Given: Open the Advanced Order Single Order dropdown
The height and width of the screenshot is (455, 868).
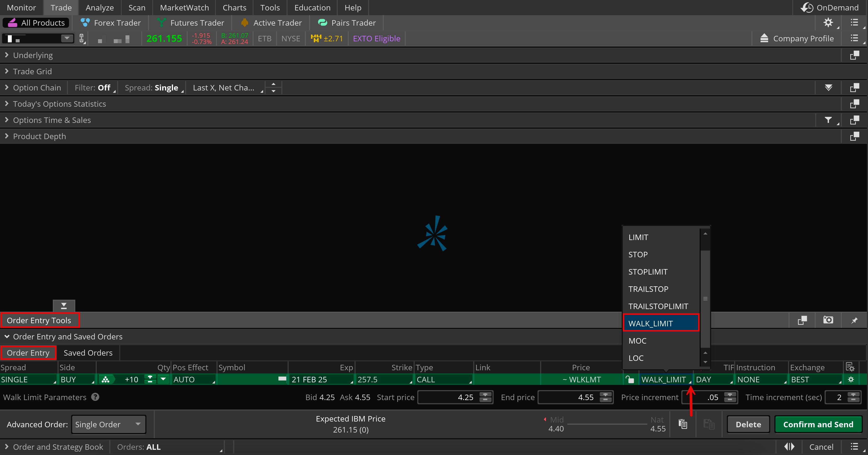Looking at the screenshot, I should [x=109, y=424].
